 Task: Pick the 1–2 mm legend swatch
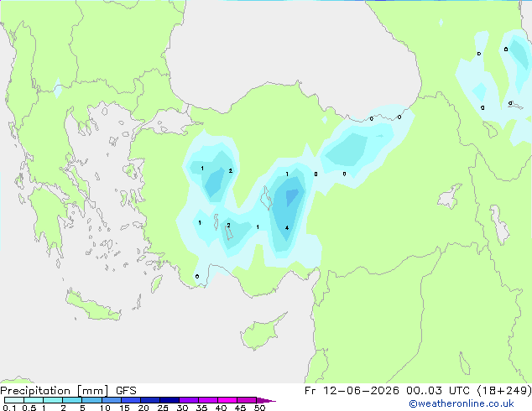[53, 400]
